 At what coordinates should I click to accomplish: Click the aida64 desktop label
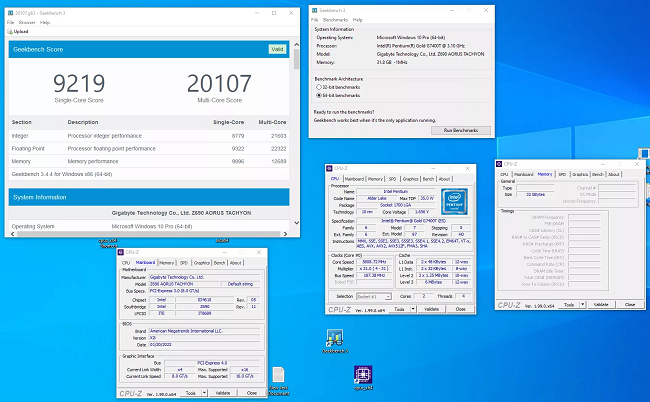(222, 240)
